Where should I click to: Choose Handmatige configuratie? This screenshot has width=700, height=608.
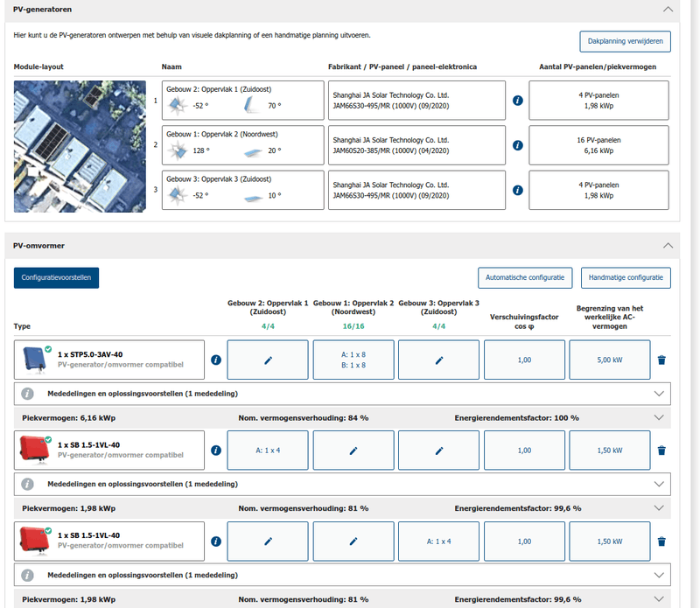coord(626,277)
